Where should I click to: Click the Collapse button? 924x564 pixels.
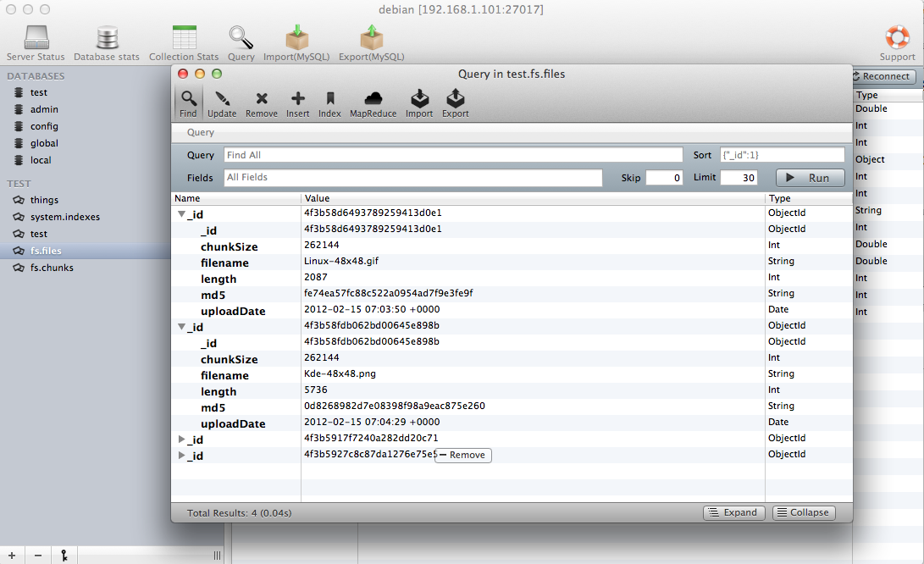[x=803, y=512]
